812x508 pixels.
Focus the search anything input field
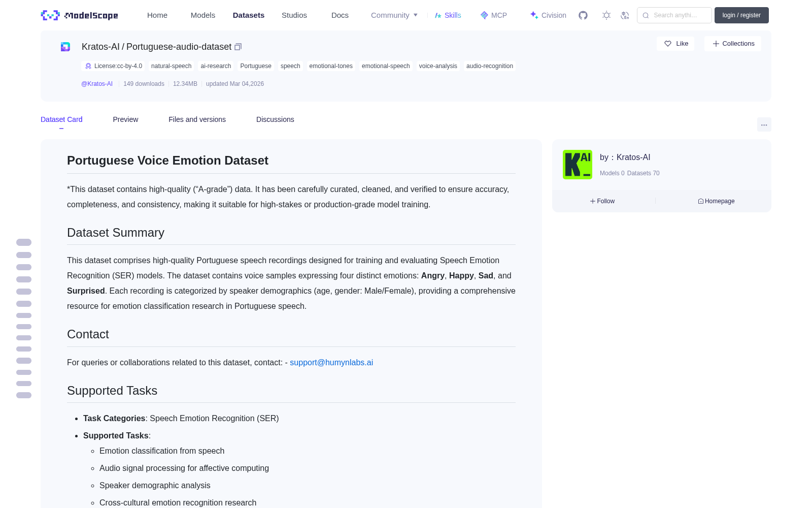coord(674,15)
